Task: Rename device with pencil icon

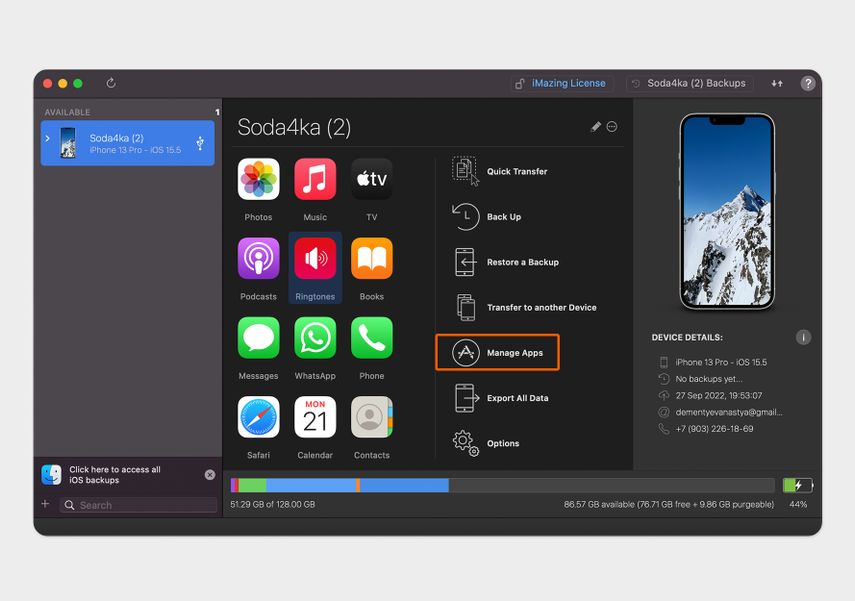Action: click(595, 127)
